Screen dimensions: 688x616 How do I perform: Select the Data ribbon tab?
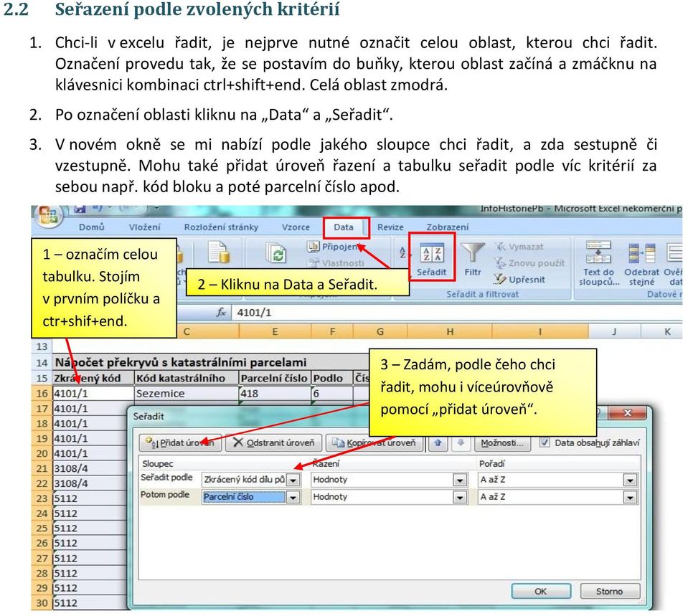click(x=344, y=227)
